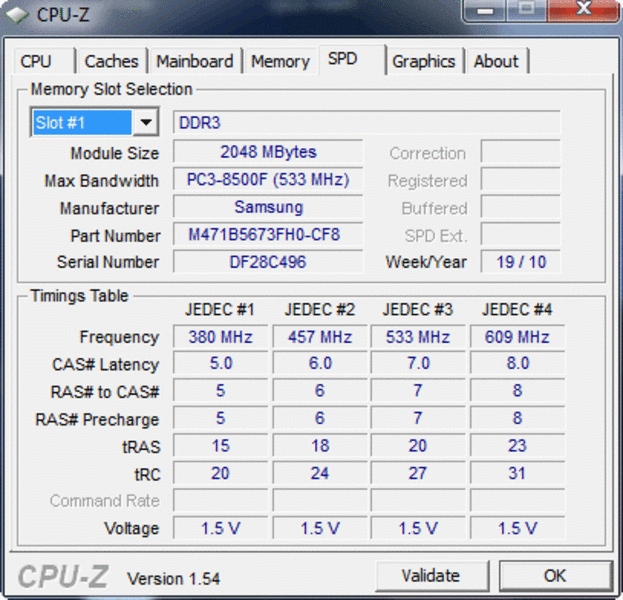The image size is (623, 600).
Task: Click the RAS# to CAS# row label
Action: tap(105, 392)
